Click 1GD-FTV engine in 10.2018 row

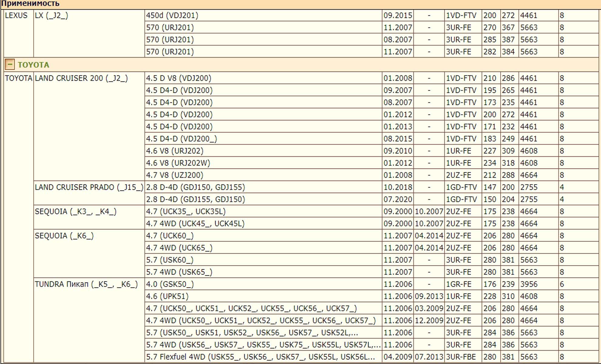(461, 187)
